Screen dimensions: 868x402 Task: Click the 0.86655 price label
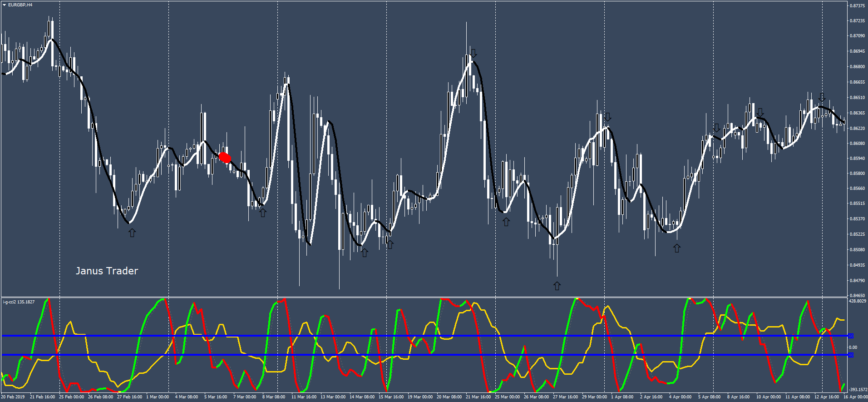(857, 82)
